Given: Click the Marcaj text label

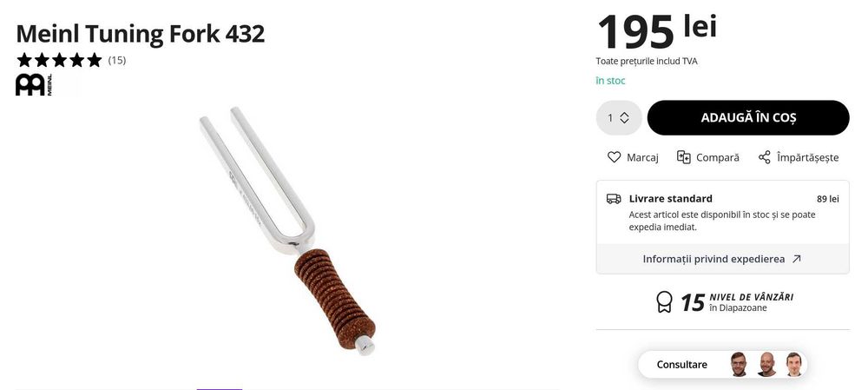Looking at the screenshot, I should click(642, 158).
